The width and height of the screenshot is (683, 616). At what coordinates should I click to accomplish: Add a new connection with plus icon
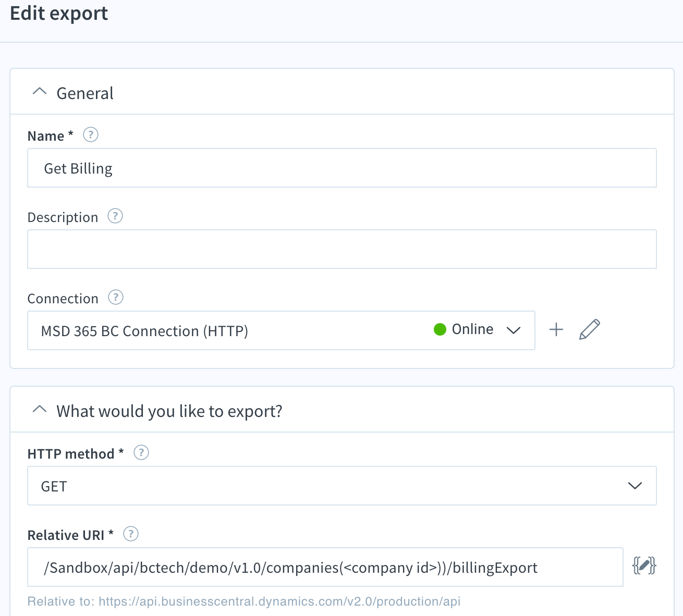(x=556, y=329)
